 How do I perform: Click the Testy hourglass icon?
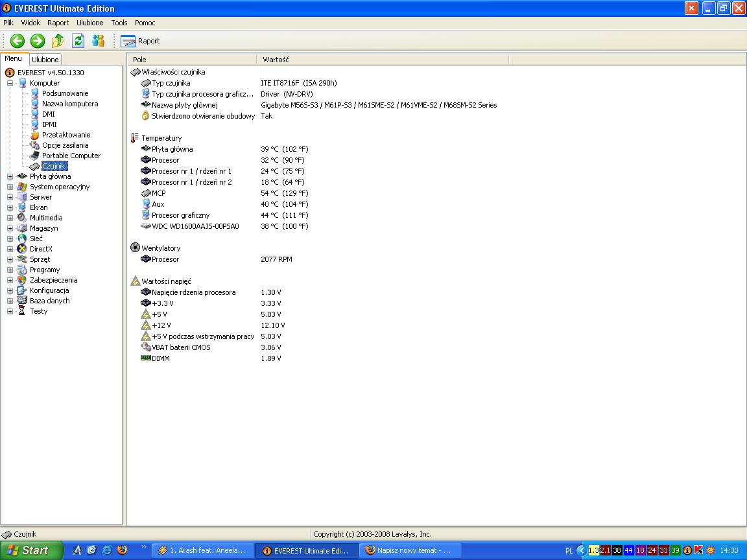coord(22,311)
